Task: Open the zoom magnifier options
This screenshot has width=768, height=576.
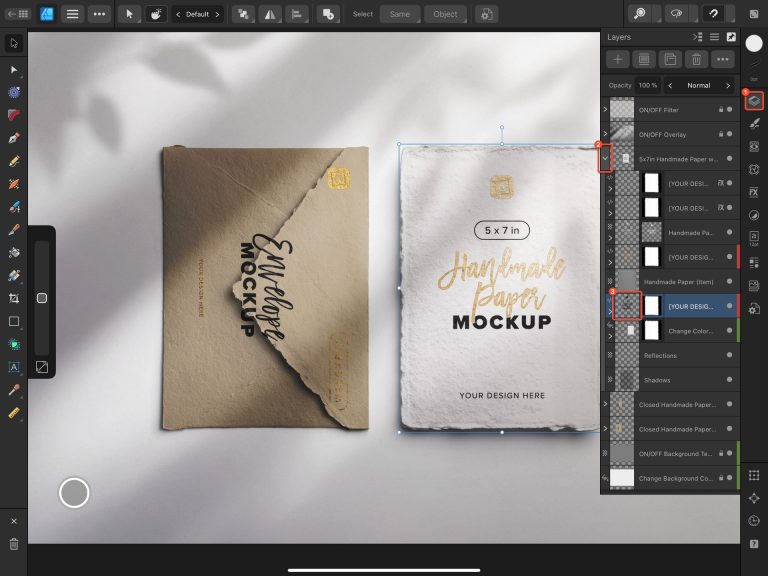Action: click(x=640, y=14)
